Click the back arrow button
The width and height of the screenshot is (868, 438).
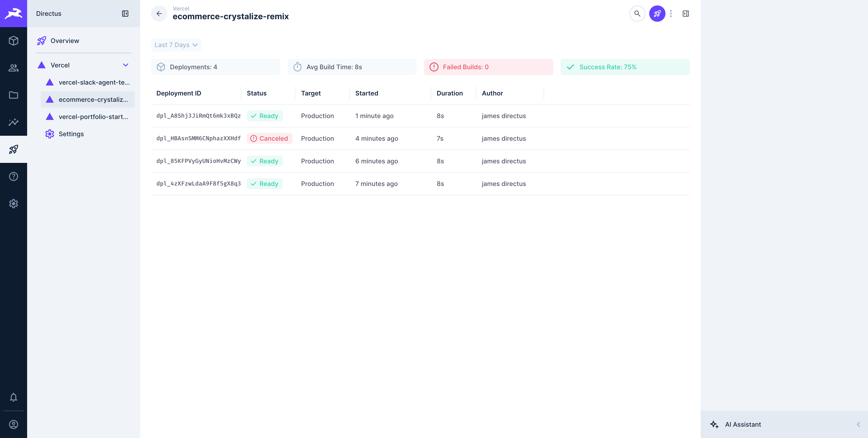[159, 14]
